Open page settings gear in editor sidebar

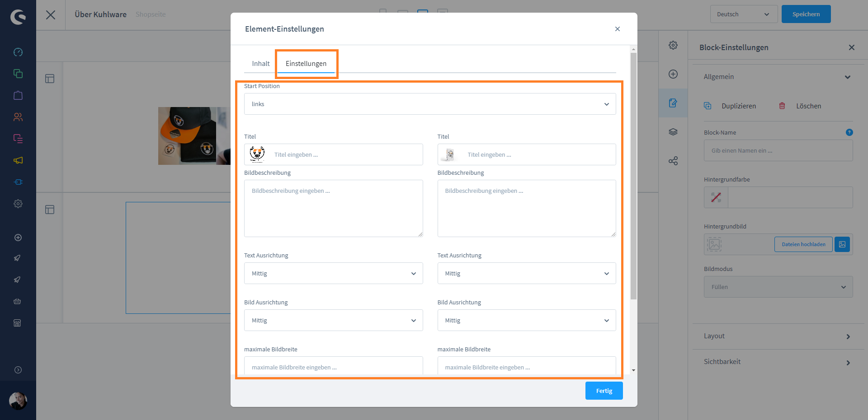click(x=673, y=45)
